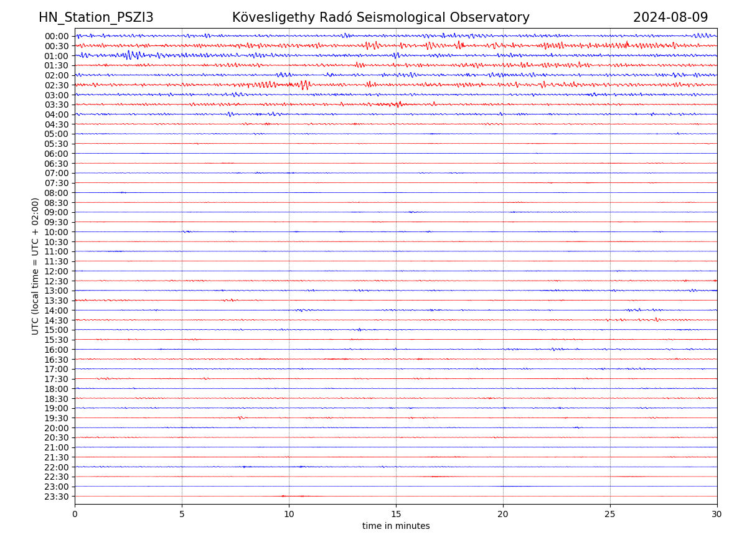Click the 2024-08-09 date label
Screen dimensions: 747x560
pyautogui.click(x=670, y=18)
